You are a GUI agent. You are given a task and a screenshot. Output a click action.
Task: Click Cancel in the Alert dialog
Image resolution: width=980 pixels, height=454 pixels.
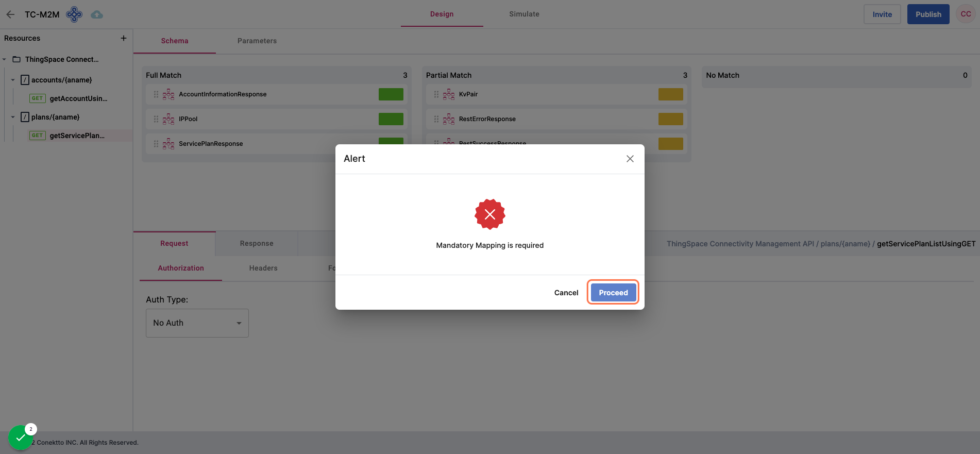(x=566, y=293)
